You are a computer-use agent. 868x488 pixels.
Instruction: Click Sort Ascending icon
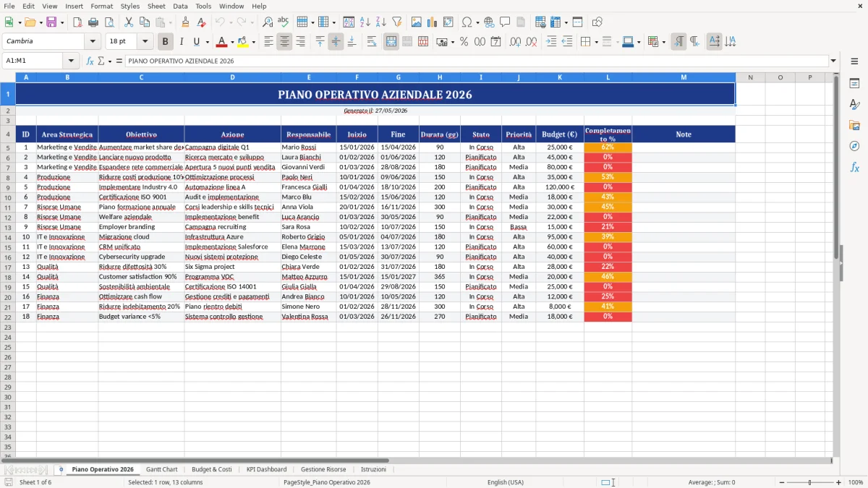pos(365,22)
